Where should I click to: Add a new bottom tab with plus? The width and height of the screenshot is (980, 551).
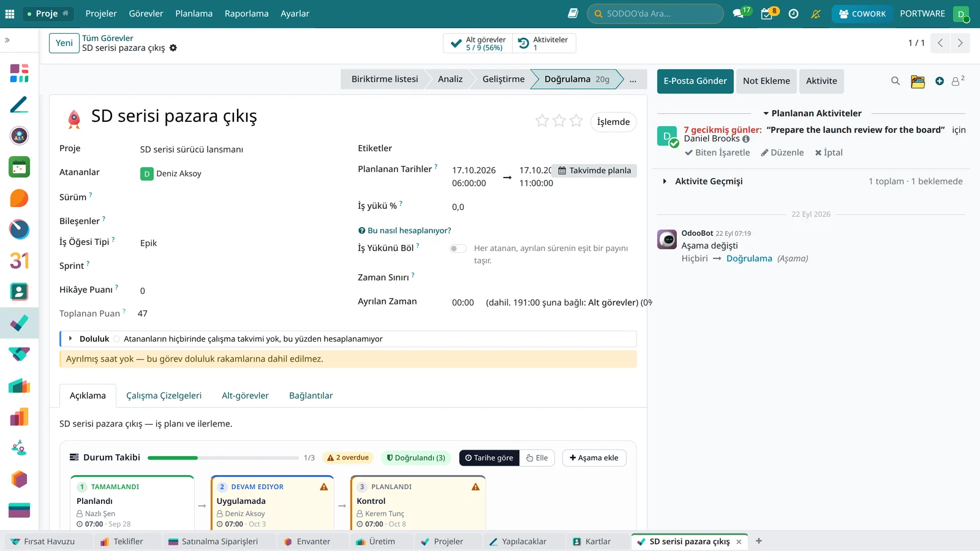(759, 541)
